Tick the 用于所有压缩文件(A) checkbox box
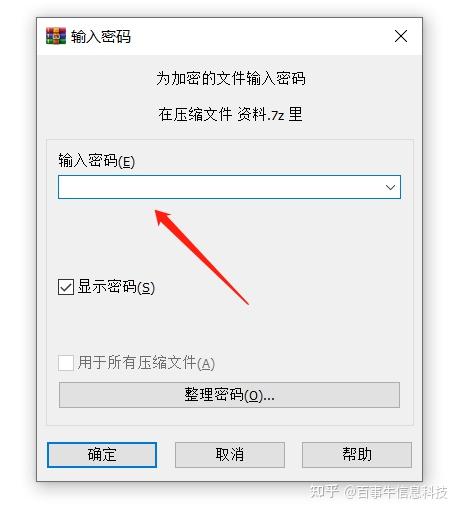Screen dimensions: 459x511 (x=66, y=363)
